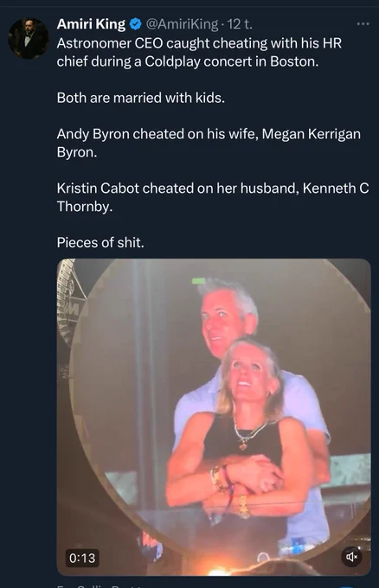This screenshot has height=588, width=379.
Task: Click the gold necklace in the video frame
Action: pyautogui.click(x=248, y=432)
